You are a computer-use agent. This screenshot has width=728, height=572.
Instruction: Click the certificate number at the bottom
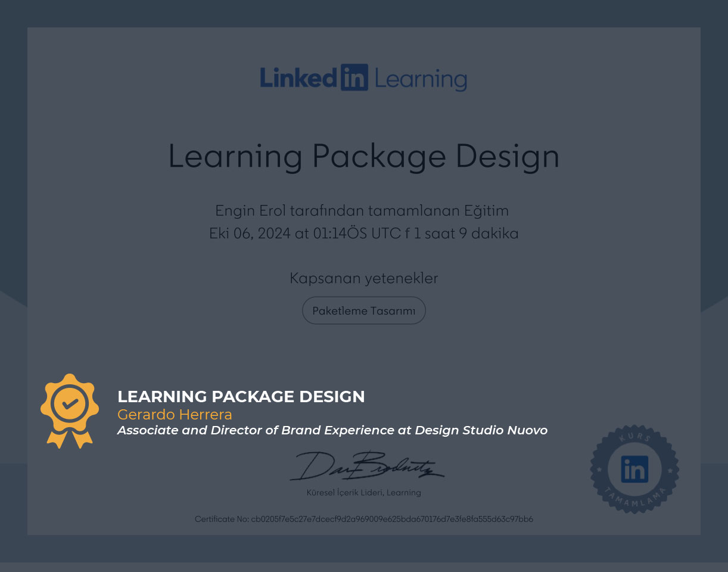(363, 519)
